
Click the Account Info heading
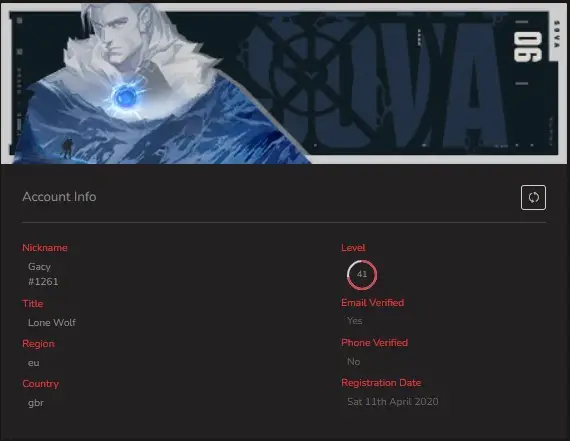59,197
